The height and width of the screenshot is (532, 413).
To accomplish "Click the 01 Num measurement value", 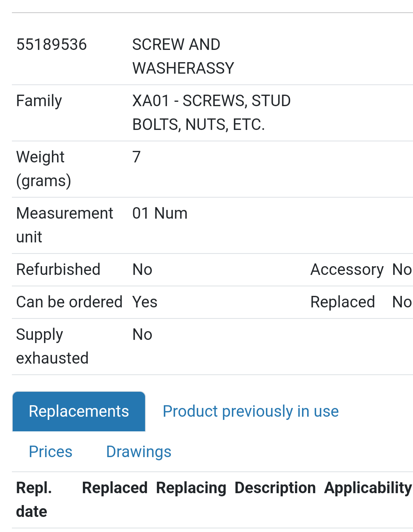I will click(x=160, y=213).
